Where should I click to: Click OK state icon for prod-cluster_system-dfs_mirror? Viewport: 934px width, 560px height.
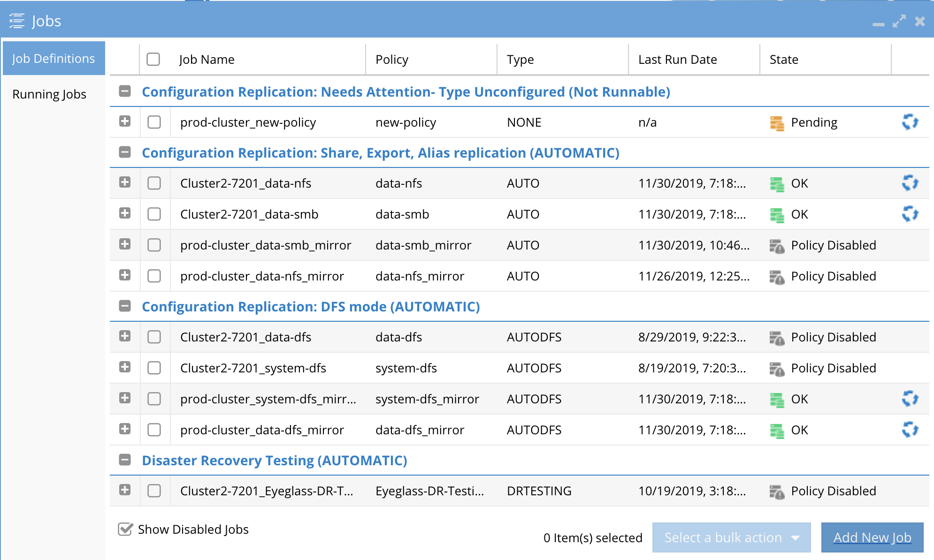point(777,400)
